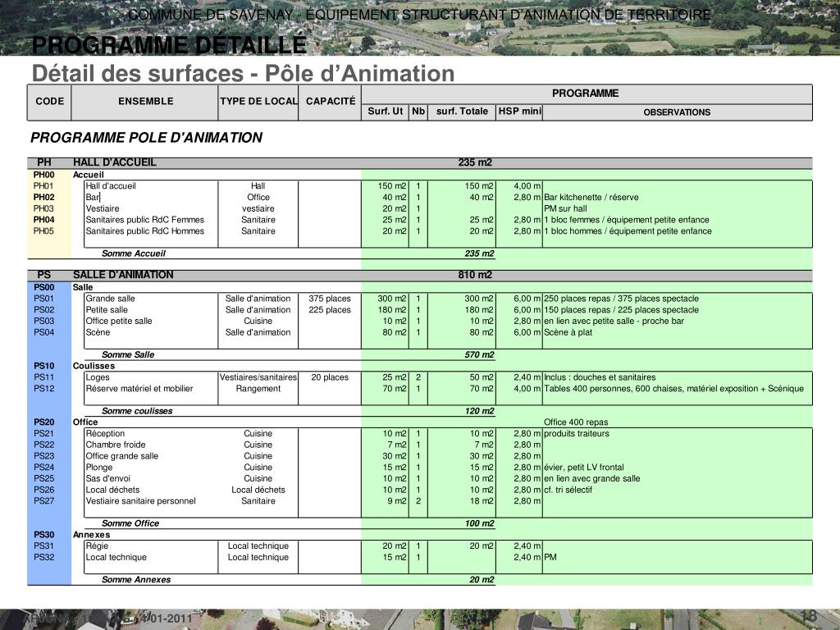Click the 'Bar kitchenette / réserve' observation
This screenshot has height=630, width=840.
[x=591, y=197]
